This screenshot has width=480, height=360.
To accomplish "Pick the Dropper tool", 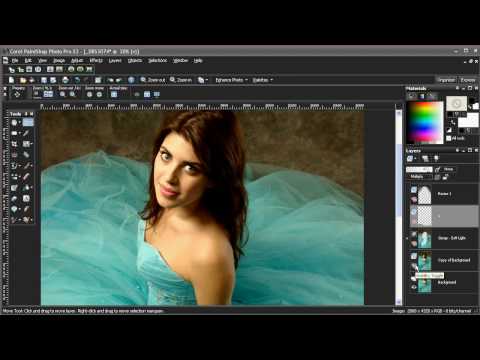I will tap(27, 133).
